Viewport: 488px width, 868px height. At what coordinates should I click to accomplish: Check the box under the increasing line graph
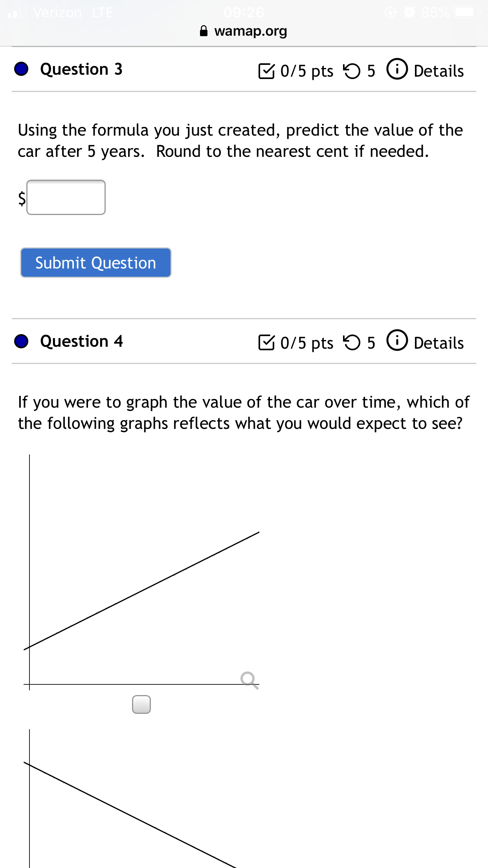click(x=141, y=704)
